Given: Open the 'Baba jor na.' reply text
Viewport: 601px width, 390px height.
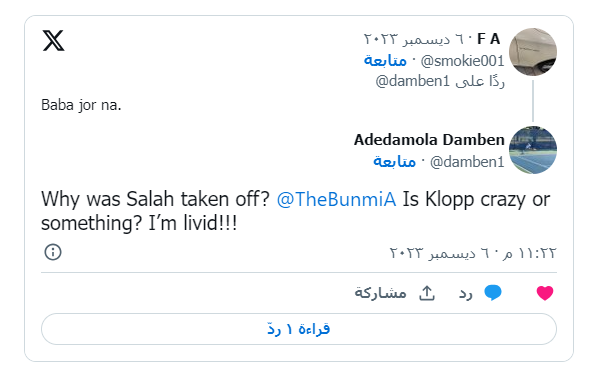Looking at the screenshot, I should coord(81,105).
